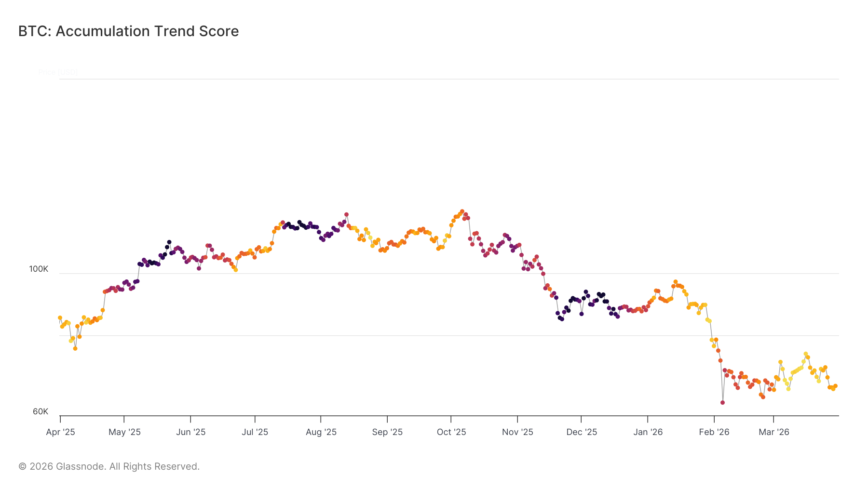Select the Nov '25 x-axis label
This screenshot has width=868, height=488.
click(x=517, y=432)
